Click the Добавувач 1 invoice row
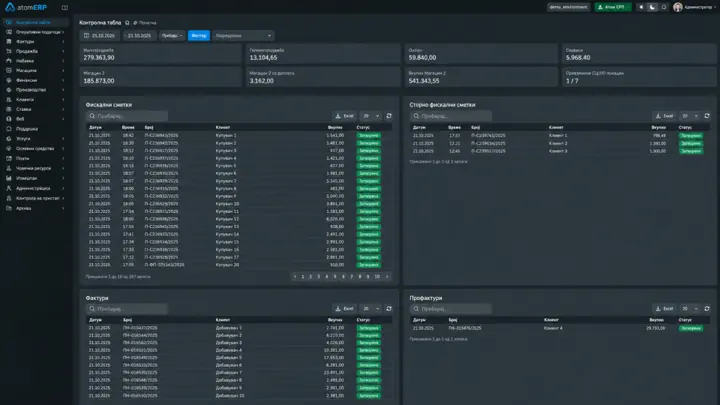The height and width of the screenshot is (405, 720). point(239,328)
